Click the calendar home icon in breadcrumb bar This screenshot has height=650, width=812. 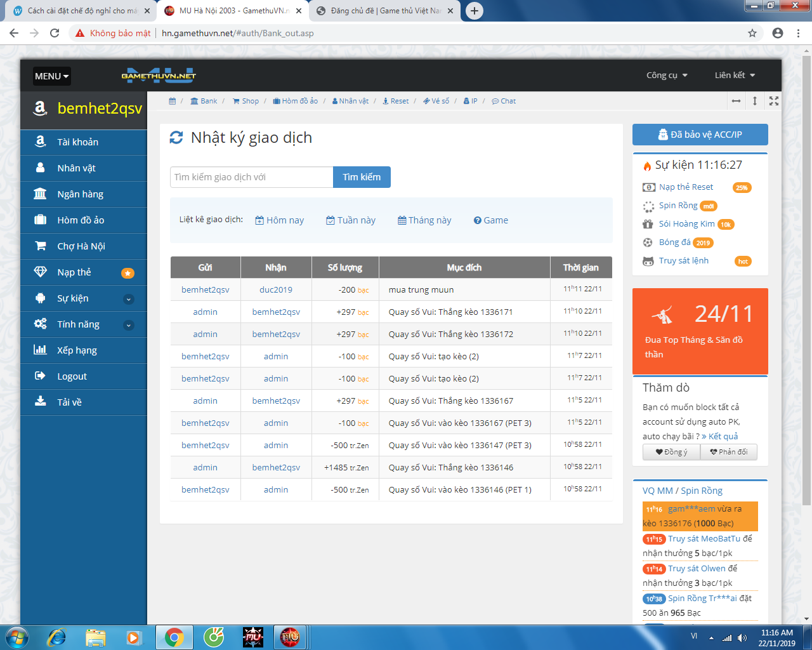(x=172, y=101)
